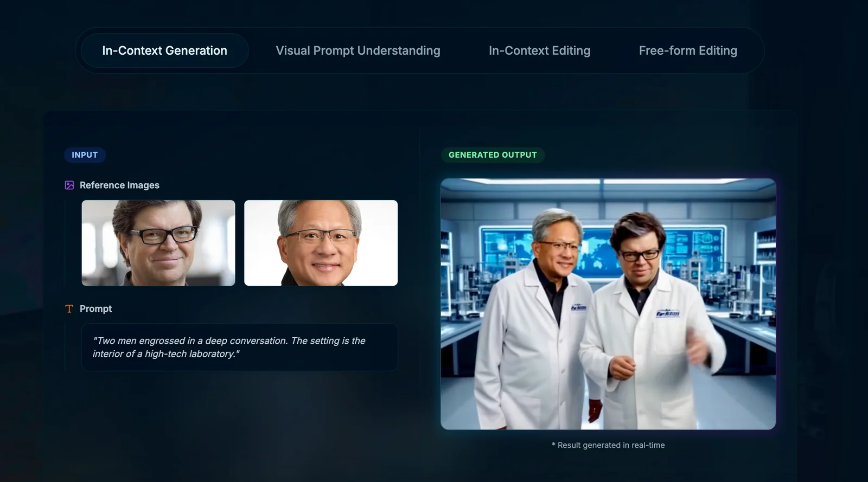Switch to Visual Prompt Understanding tab
The image size is (868, 482).
click(x=358, y=50)
